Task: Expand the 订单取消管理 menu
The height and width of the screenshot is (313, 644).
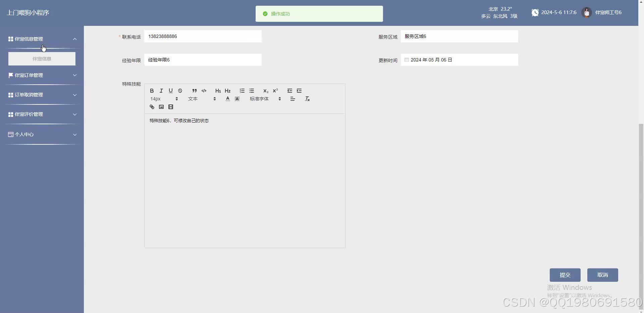Action: [42, 95]
